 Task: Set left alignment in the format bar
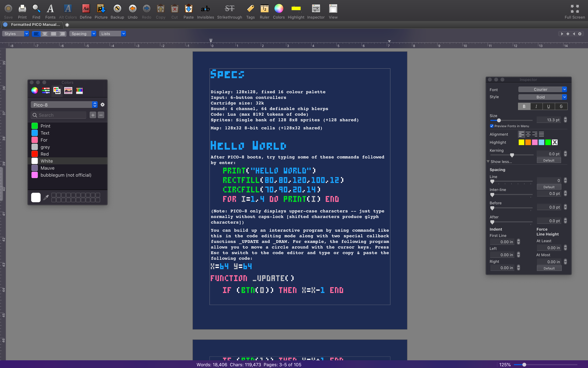point(36,34)
